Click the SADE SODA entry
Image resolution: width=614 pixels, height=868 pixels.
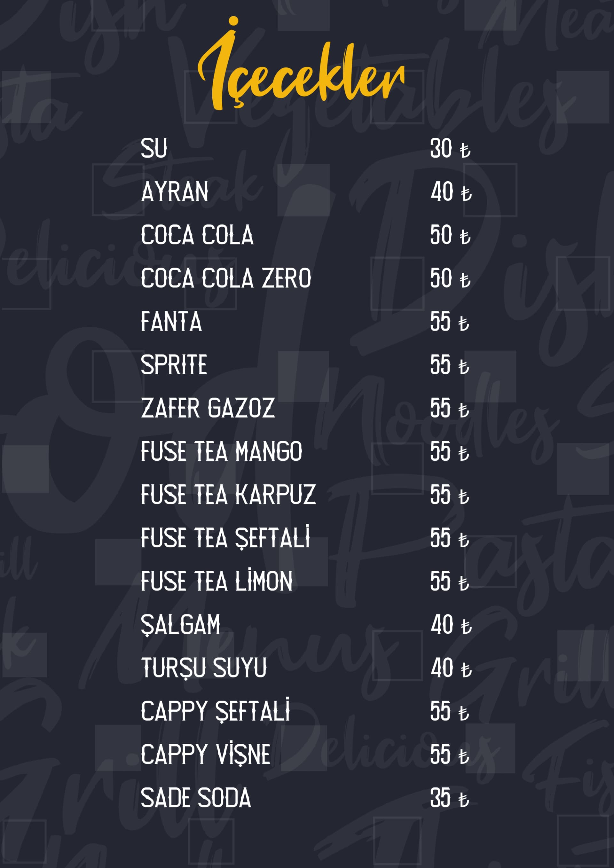coord(196,798)
